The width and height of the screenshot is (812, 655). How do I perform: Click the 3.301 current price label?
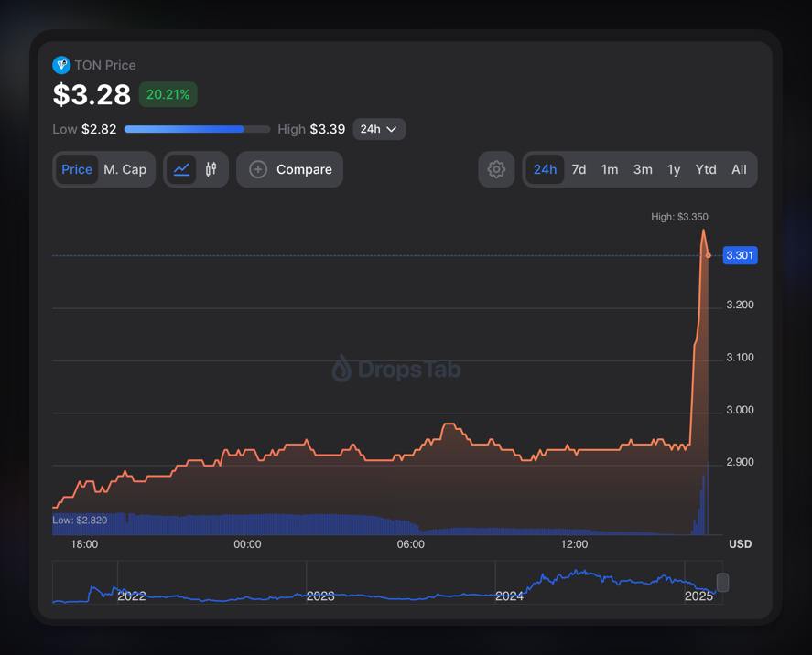[739, 255]
